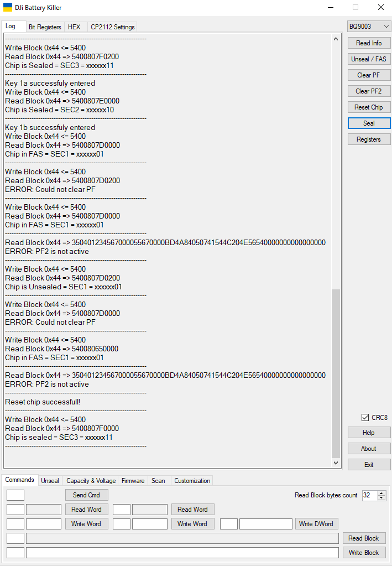Enable or disable the CRC8 checkbox
Screen dimensions: 392x566
click(365, 418)
